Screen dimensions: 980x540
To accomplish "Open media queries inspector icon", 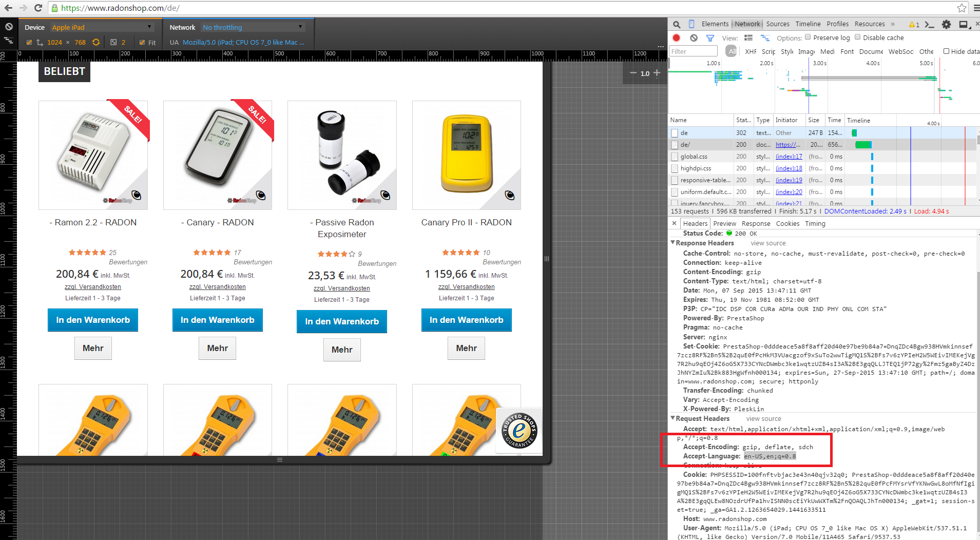I will [9, 40].
